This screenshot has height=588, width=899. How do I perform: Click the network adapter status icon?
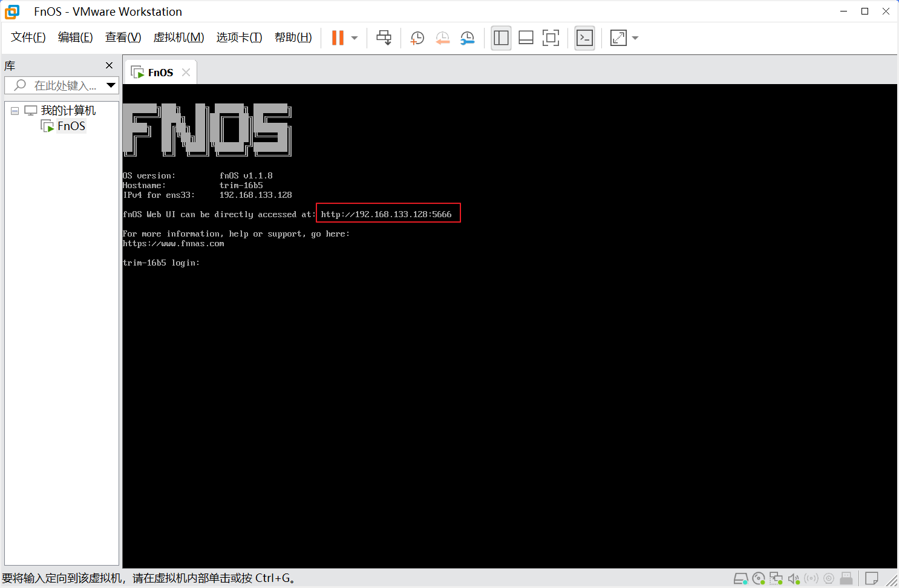pyautogui.click(x=776, y=579)
